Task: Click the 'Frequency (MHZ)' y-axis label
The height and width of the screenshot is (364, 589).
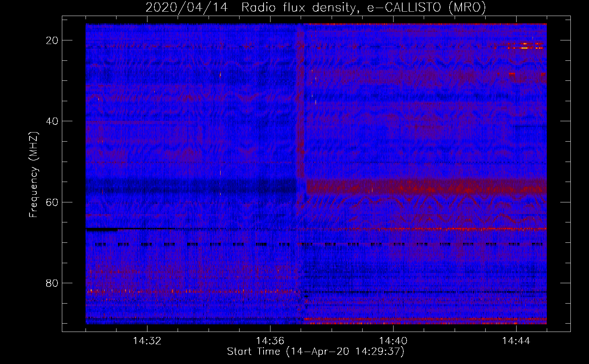Action: point(33,175)
